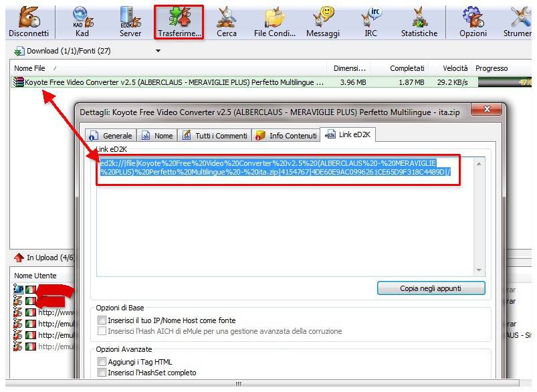Enable 'Inserisci l'HashSet completo'
Image resolution: width=537 pixels, height=392 pixels.
102,373
